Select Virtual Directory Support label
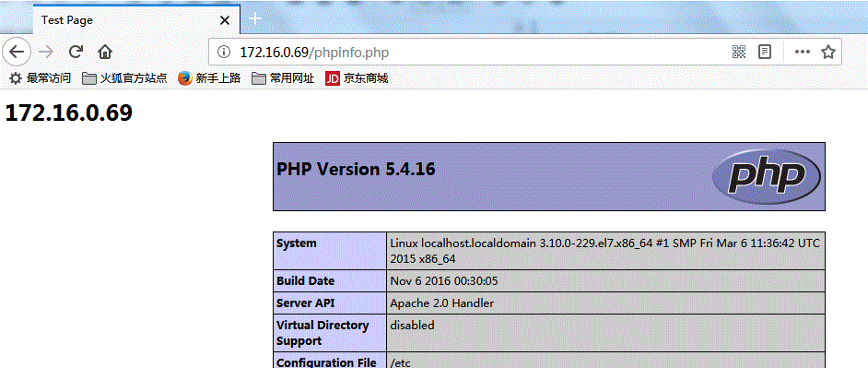868x368 pixels. pos(330,333)
